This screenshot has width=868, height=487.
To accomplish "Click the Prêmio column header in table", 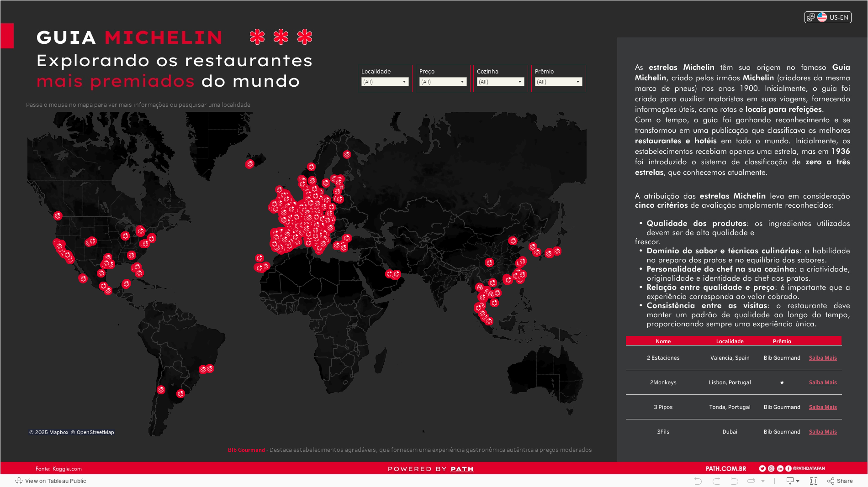I will tap(782, 341).
